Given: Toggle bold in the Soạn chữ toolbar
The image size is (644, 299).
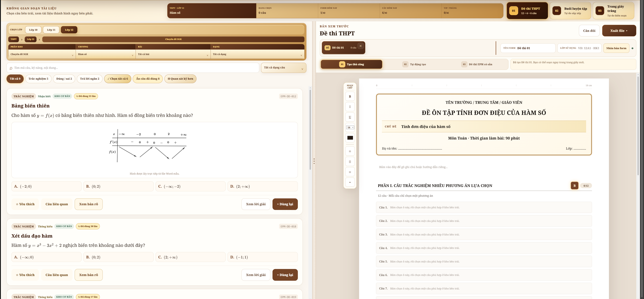Looking at the screenshot, I should (x=350, y=96).
